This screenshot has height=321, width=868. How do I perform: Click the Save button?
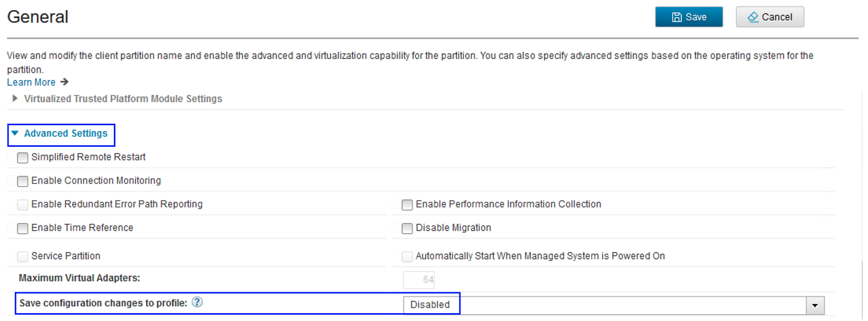click(x=688, y=17)
